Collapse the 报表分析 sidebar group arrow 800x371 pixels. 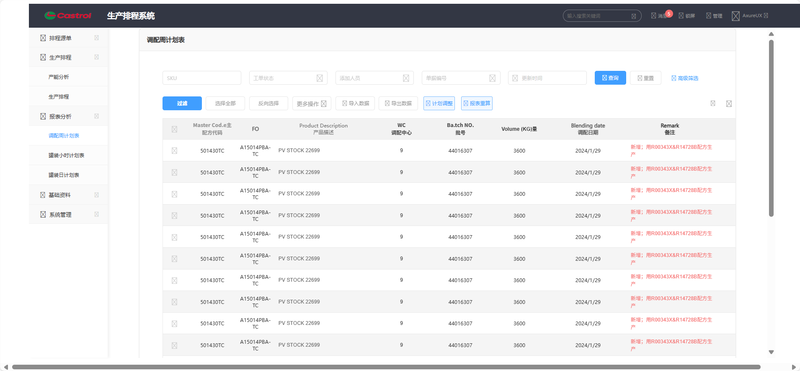click(x=96, y=116)
